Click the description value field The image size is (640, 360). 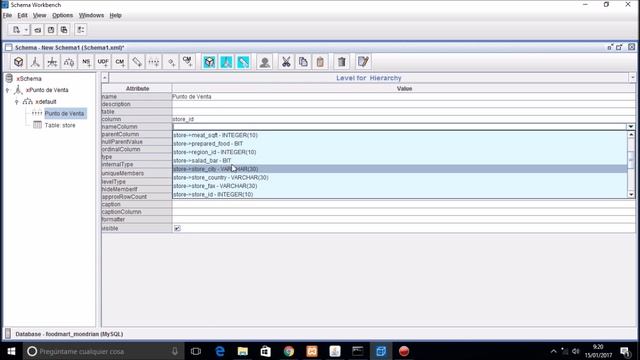pos(403,104)
